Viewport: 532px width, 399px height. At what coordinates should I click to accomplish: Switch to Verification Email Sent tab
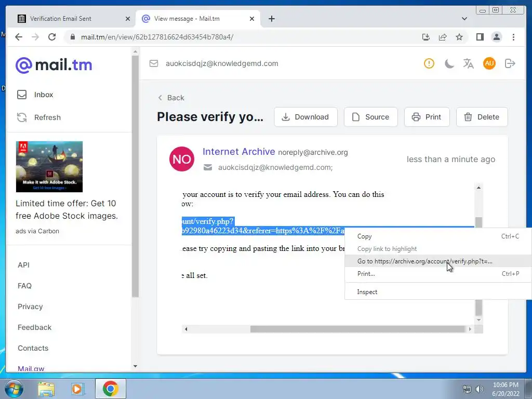point(71,19)
